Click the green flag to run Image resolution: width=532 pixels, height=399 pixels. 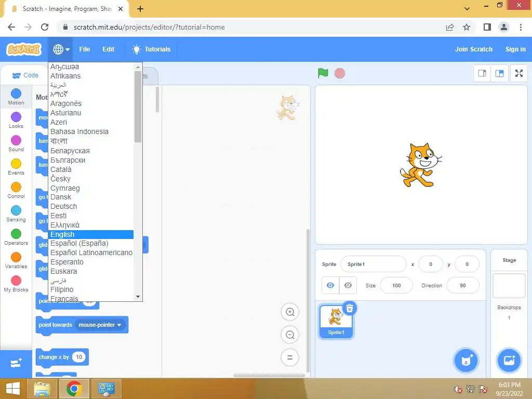click(x=323, y=73)
